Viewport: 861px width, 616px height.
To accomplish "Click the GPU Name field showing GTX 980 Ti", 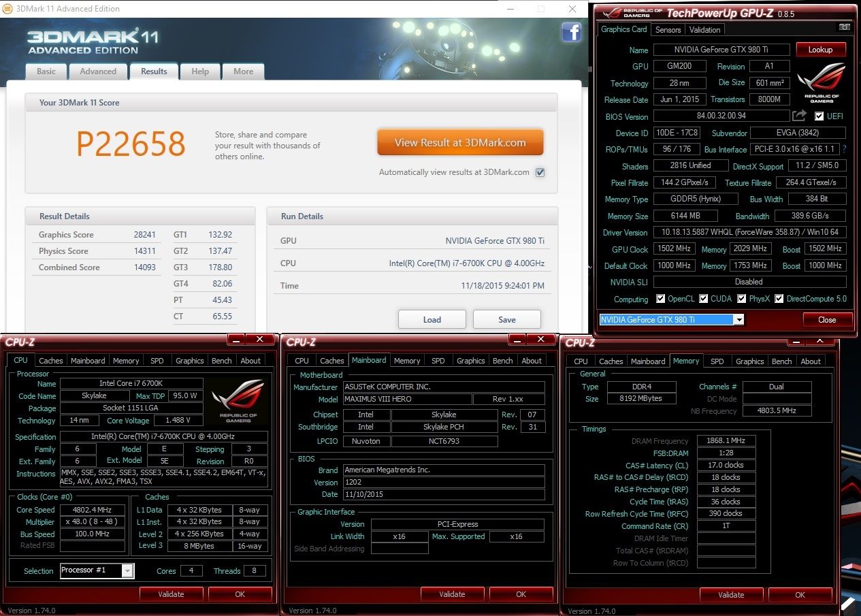I will pos(721,49).
